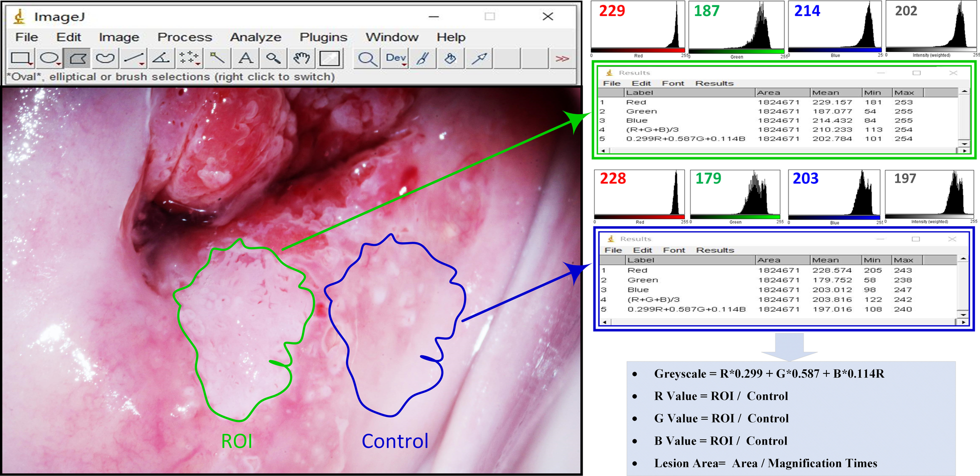Click scroll down arrow in upper Results window
Image resolution: width=980 pixels, height=476 pixels.
pos(964,144)
